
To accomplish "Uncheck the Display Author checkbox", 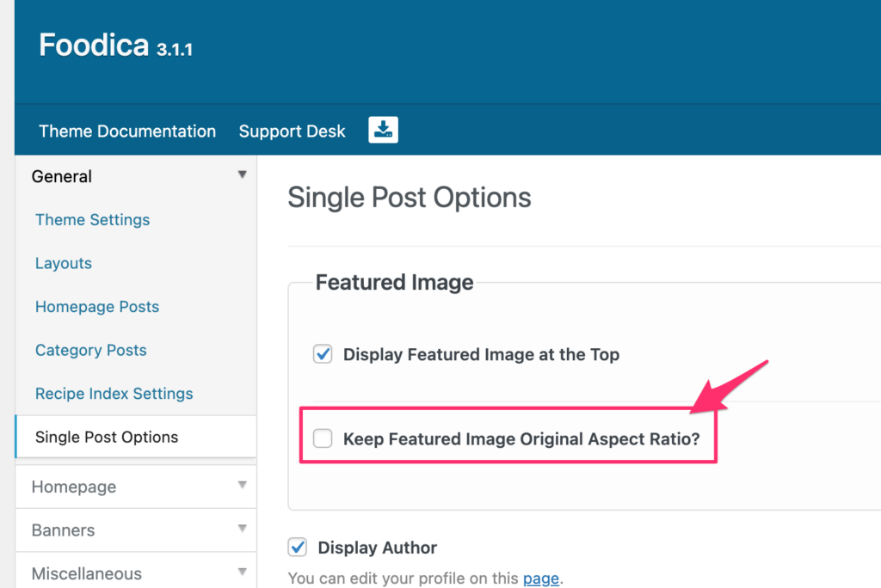I will tap(297, 547).
